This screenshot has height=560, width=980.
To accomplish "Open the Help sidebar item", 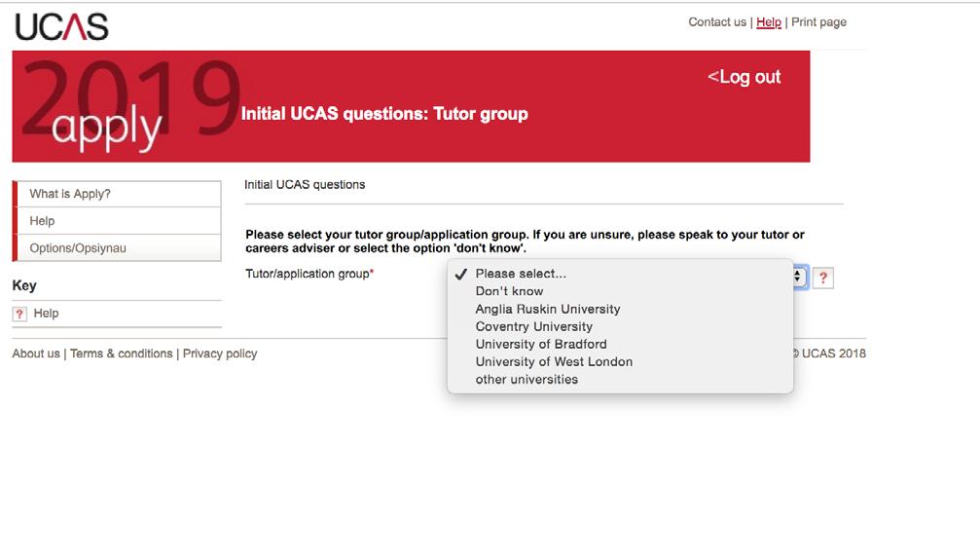I will coord(117,221).
